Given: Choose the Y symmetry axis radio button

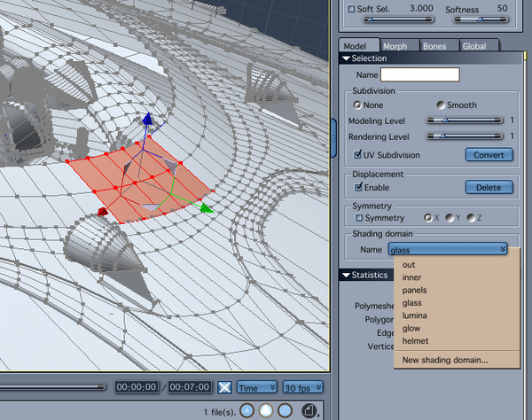Looking at the screenshot, I should 450,218.
